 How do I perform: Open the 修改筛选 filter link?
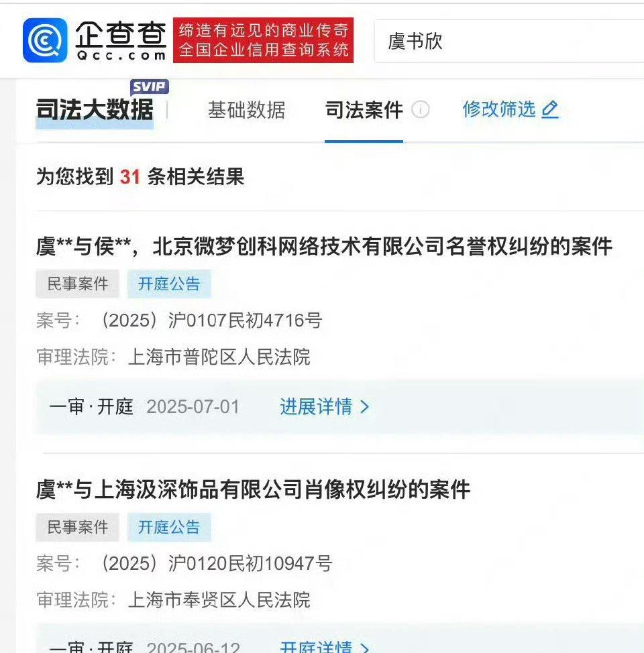498,109
